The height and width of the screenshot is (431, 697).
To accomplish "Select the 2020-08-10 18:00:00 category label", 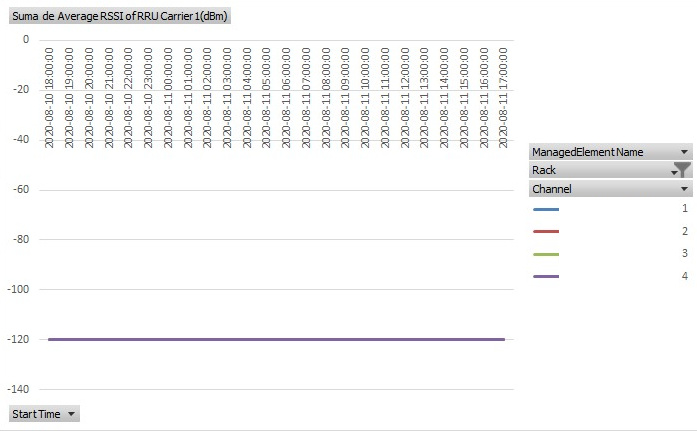I will 49,98.
